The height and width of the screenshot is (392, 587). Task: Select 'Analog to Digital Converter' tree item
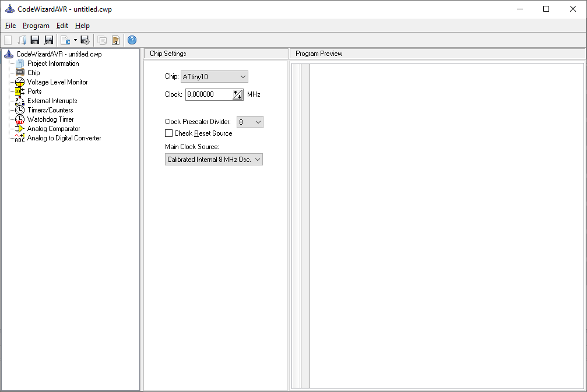(x=64, y=138)
